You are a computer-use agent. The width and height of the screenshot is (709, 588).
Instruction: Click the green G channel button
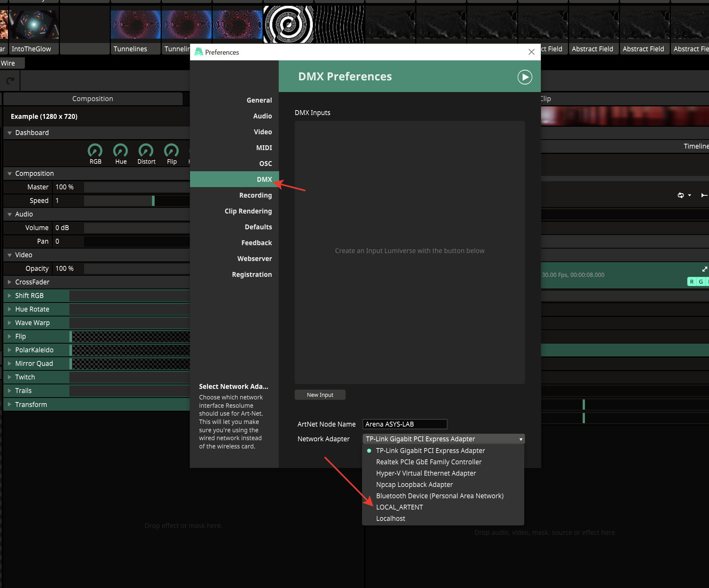(x=701, y=282)
